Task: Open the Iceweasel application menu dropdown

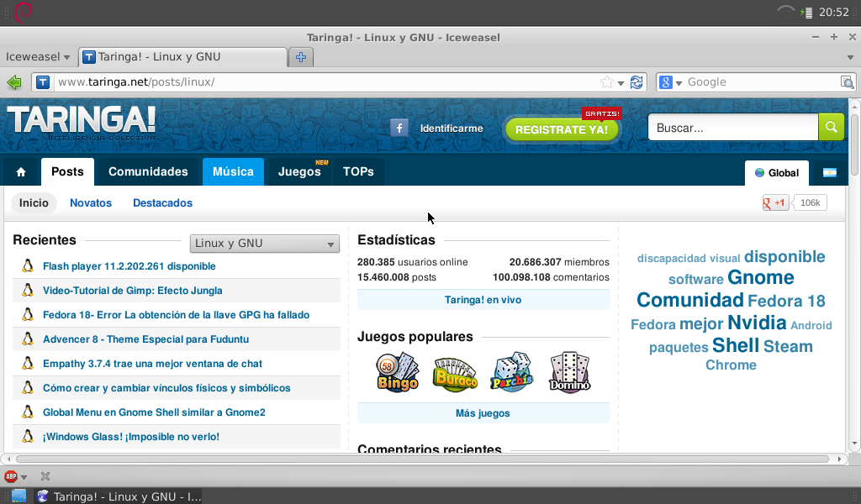Action: [38, 57]
